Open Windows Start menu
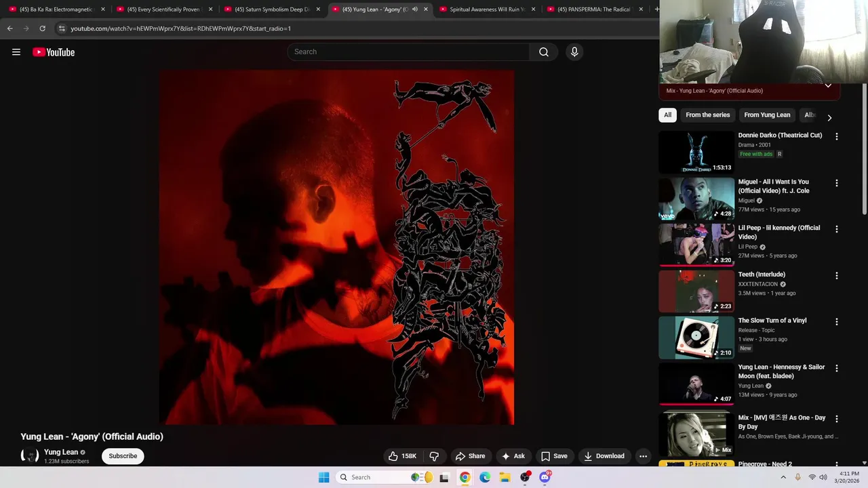Viewport: 868px width, 488px height. [x=324, y=477]
